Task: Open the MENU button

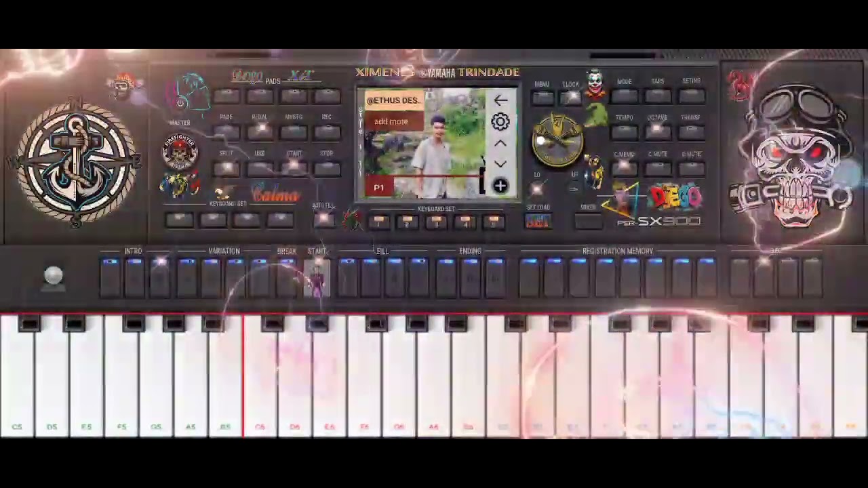Action: click(542, 97)
